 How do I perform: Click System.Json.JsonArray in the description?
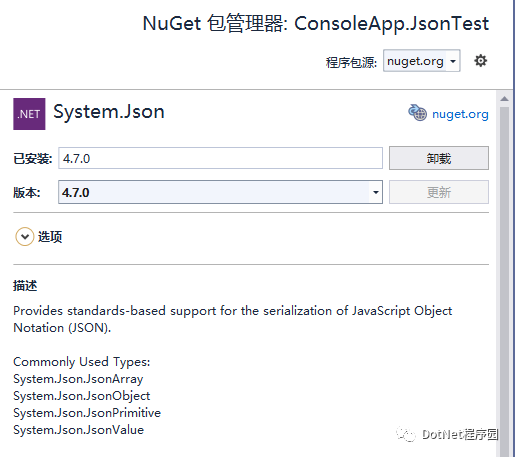point(78,379)
